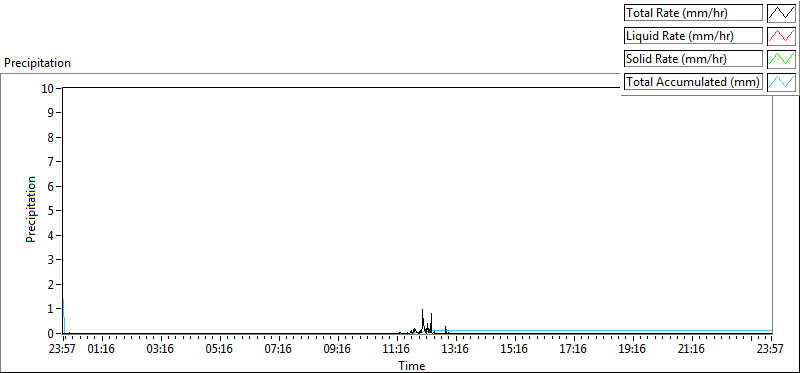Click the Time x-axis label
Viewport: 800px width, 373px height.
(x=412, y=366)
